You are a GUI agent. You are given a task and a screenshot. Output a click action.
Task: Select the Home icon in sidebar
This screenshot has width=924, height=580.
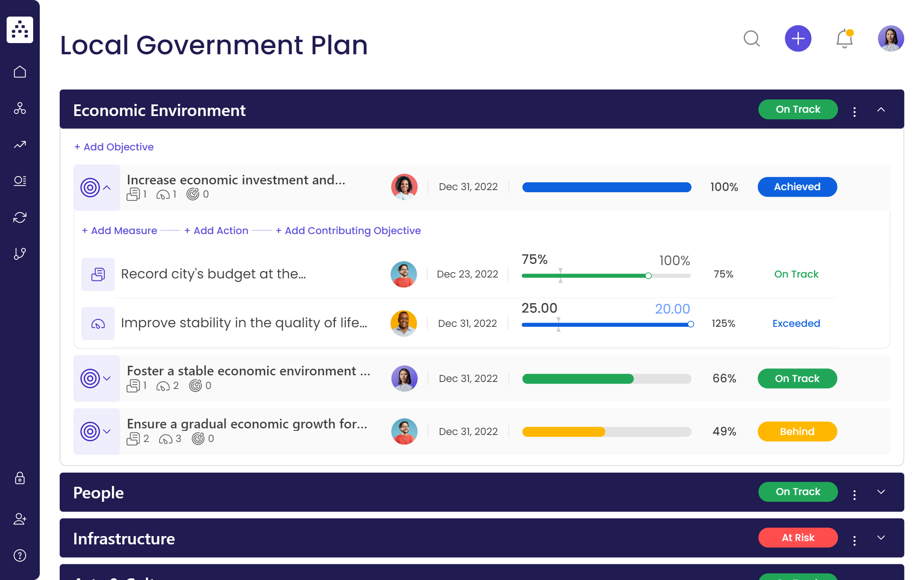tap(20, 71)
